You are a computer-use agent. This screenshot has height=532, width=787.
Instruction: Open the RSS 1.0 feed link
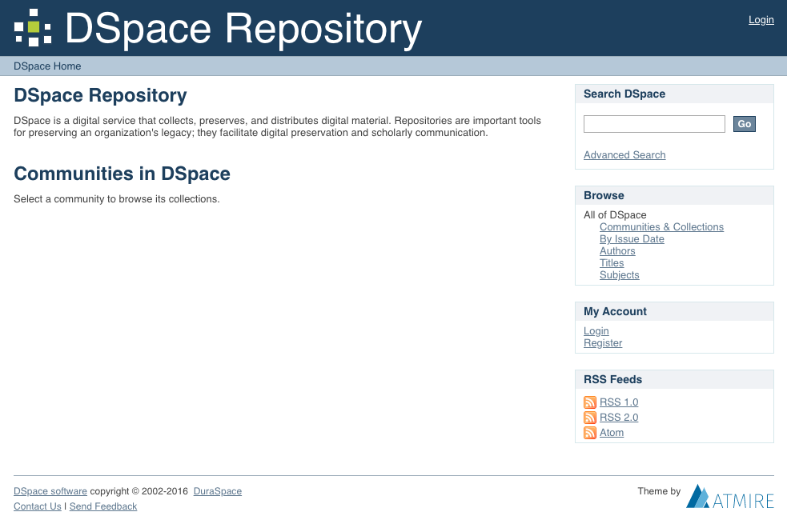(619, 402)
